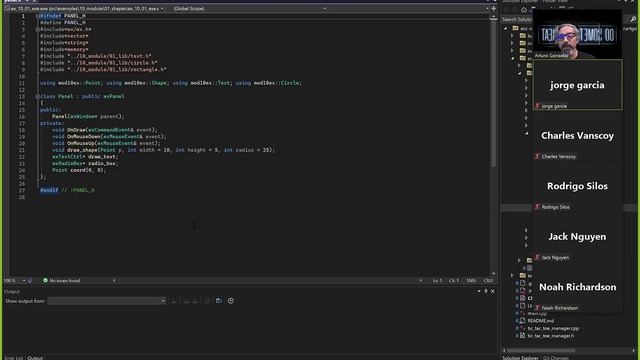Screen dimensions: 640x360
Task: Click Solution Explorer scroll left arrow
Action: pos(504,350)
